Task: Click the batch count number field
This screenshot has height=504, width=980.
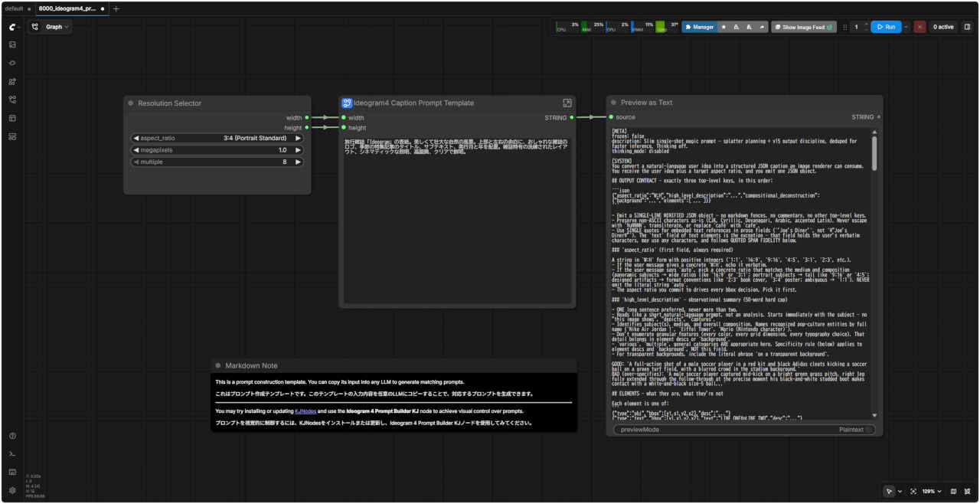Action: (x=857, y=27)
